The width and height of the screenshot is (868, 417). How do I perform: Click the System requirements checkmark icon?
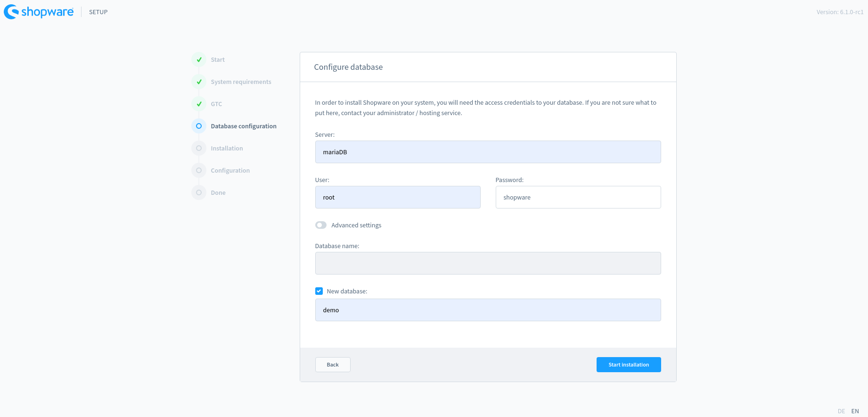(199, 82)
